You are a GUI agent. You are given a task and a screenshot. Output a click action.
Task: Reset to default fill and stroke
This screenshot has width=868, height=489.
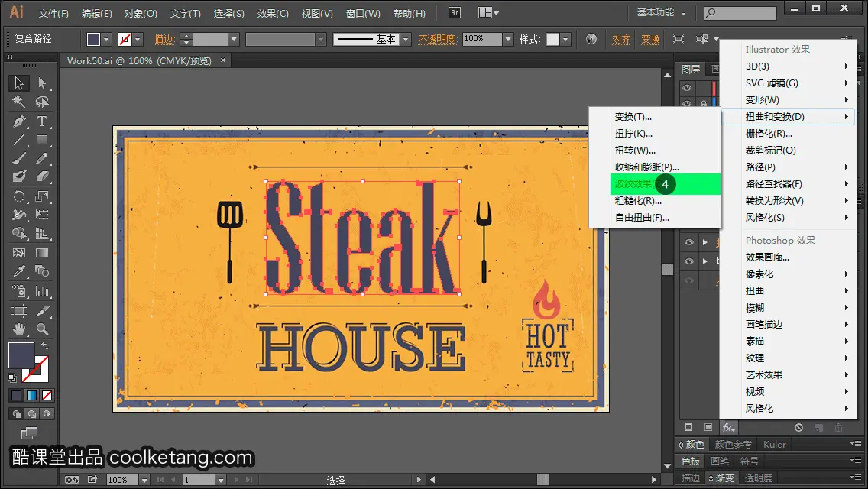coord(12,378)
